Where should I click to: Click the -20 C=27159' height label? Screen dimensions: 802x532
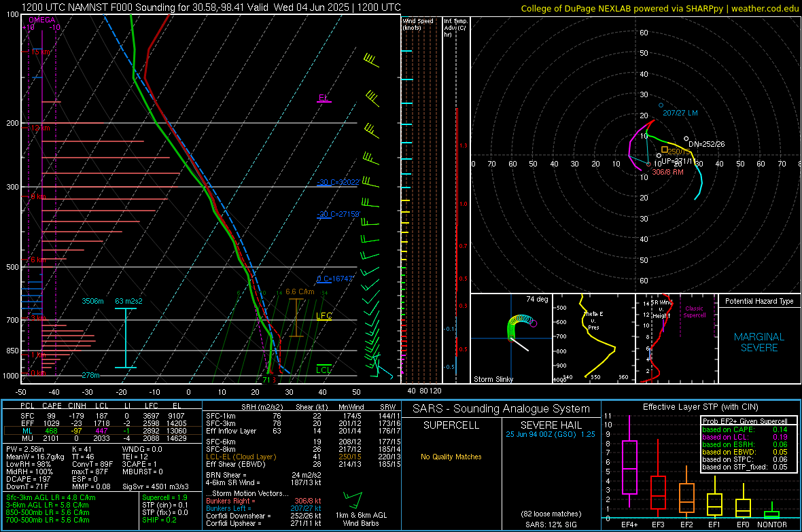[338, 214]
